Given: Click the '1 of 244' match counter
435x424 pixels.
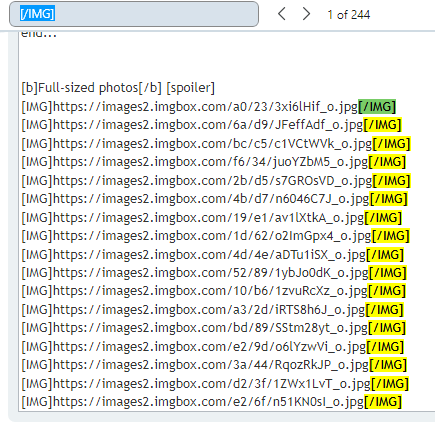Looking at the screenshot, I should tap(348, 15).
